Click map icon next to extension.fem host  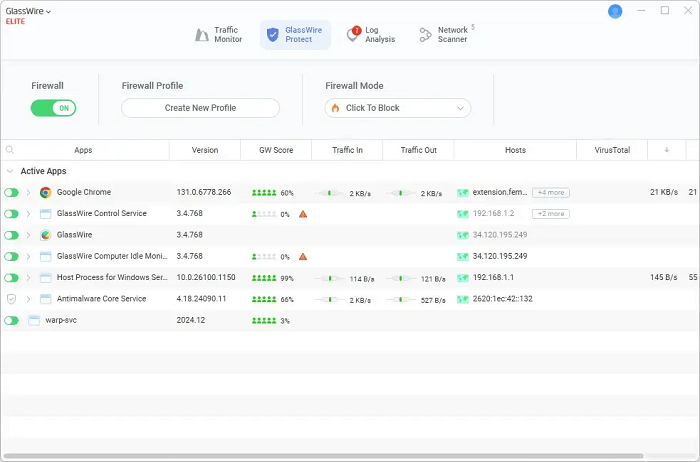(x=463, y=193)
